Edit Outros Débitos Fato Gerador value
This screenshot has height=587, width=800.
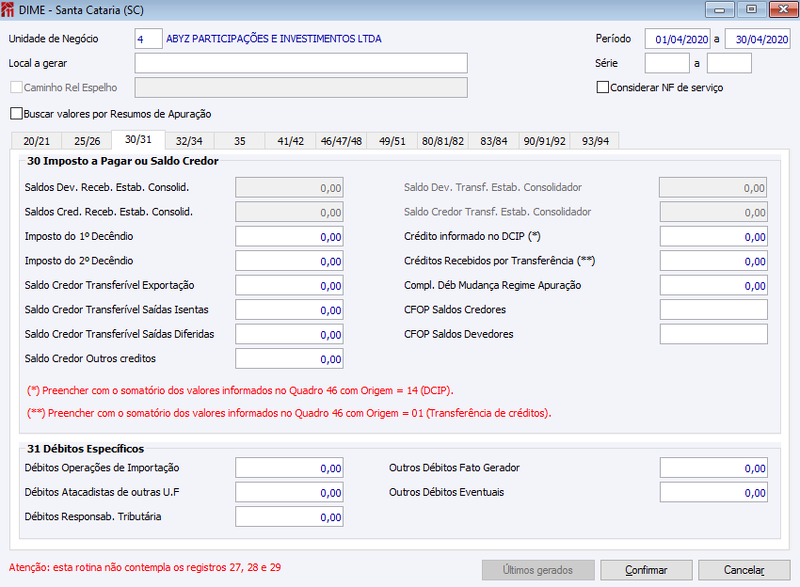(x=714, y=468)
